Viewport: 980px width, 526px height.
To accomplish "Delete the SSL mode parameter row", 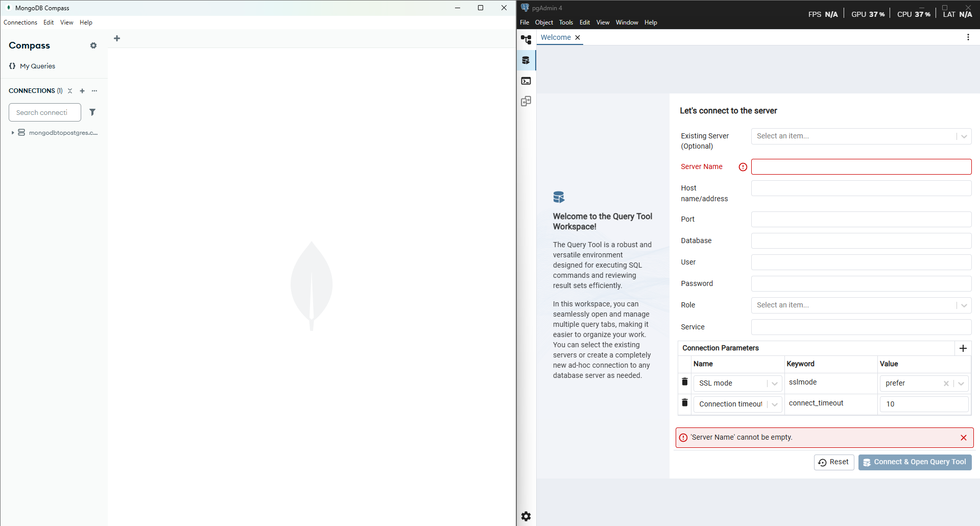I will [x=685, y=382].
